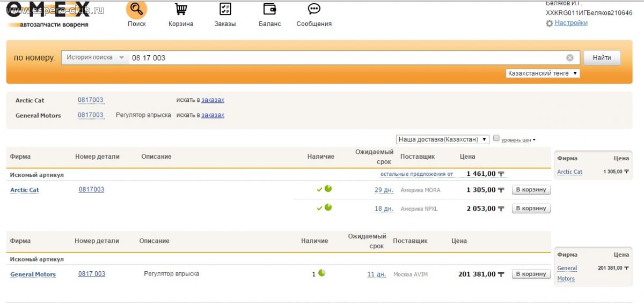This screenshot has height=305, width=644.
Task: Click the availability pie icon for Америка MORA
Action: pyautogui.click(x=328, y=189)
